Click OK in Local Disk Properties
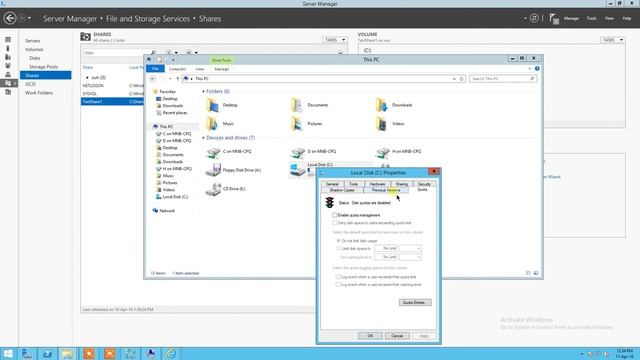640x360 pixels. pyautogui.click(x=370, y=336)
